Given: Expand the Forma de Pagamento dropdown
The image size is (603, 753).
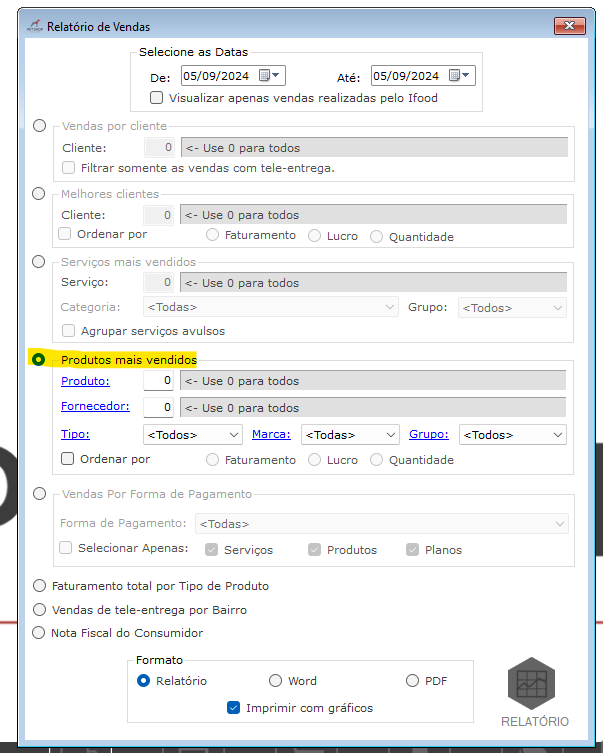Looking at the screenshot, I should 382,524.
